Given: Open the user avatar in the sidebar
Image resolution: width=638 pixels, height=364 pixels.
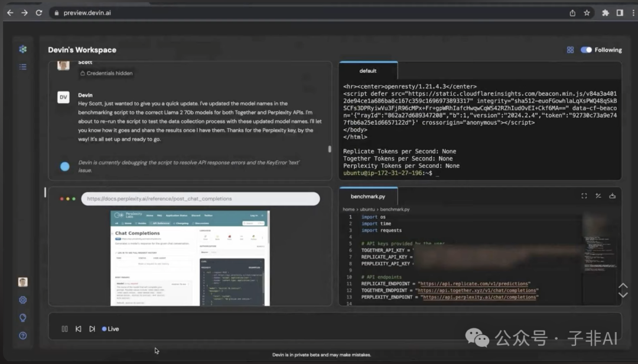Looking at the screenshot, I should (x=23, y=282).
